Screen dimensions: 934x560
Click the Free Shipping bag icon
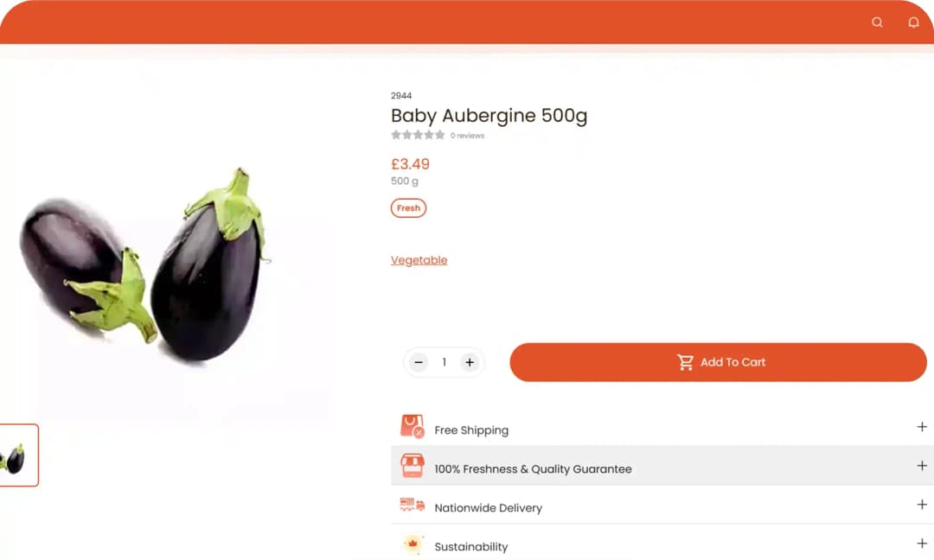(x=413, y=427)
